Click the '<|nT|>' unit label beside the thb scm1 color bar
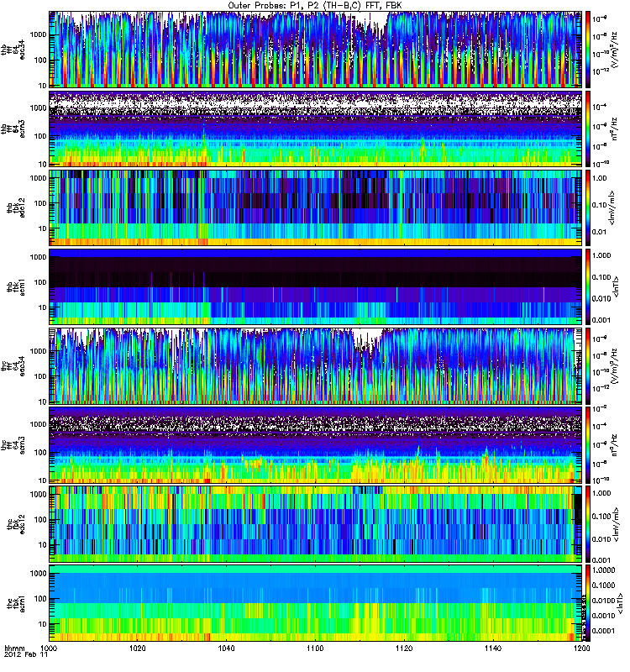This screenshot has width=630, height=672. pyautogui.click(x=616, y=286)
